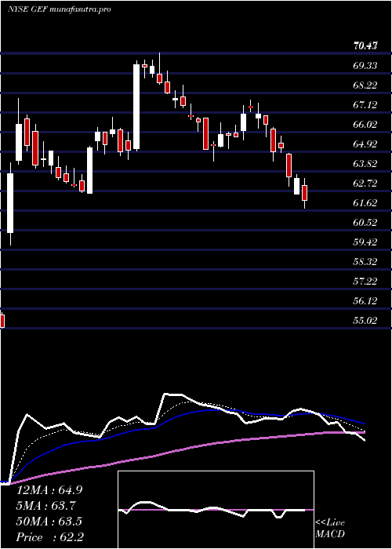Click the 59.42 price axis label
The width and height of the screenshot is (392, 549).
(x=365, y=242)
